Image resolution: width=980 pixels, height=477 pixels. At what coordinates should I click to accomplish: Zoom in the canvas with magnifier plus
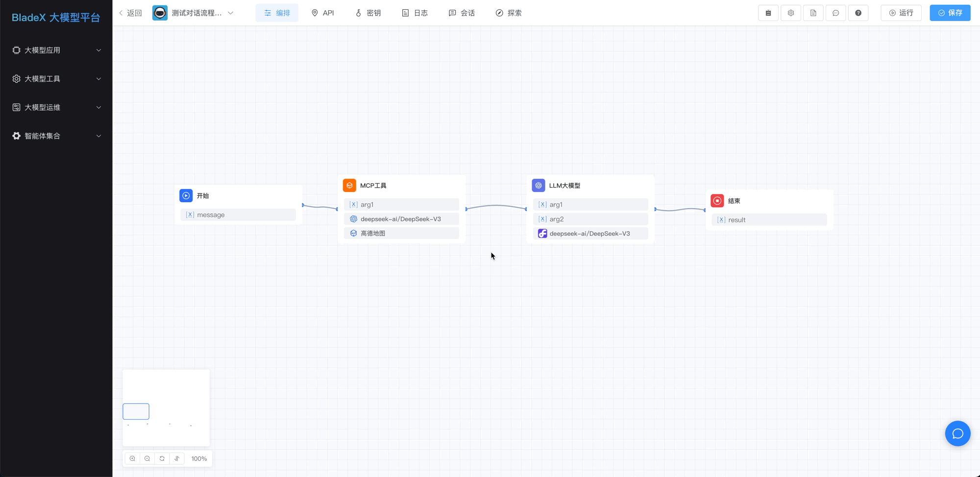[x=132, y=458]
